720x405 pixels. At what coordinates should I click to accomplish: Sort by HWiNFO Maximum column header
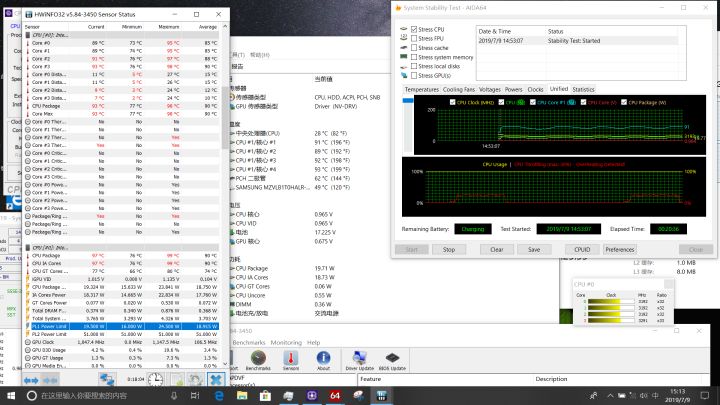pos(168,27)
